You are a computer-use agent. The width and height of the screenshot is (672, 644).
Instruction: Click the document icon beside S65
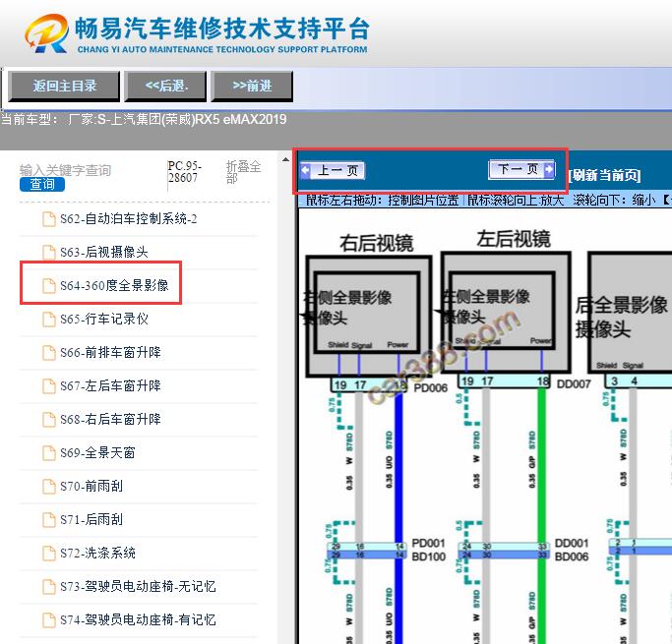pyautogui.click(x=49, y=319)
